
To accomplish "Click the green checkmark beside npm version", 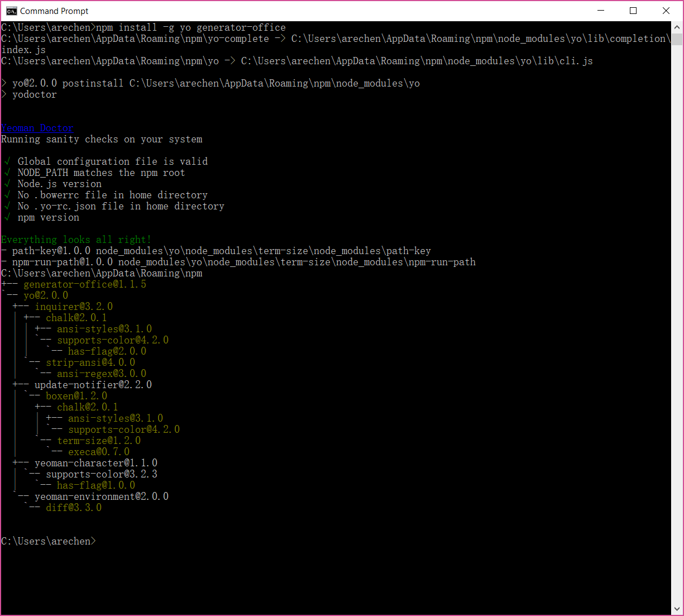I will click(x=6, y=217).
